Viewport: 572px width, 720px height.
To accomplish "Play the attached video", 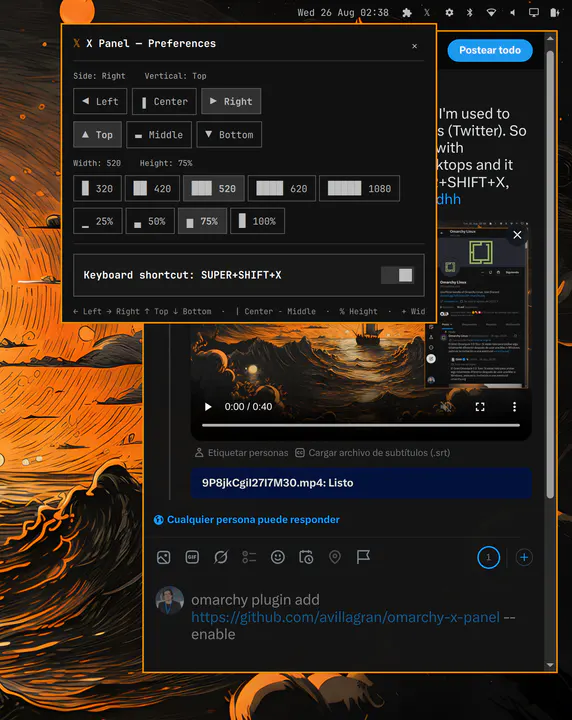I will [208, 407].
